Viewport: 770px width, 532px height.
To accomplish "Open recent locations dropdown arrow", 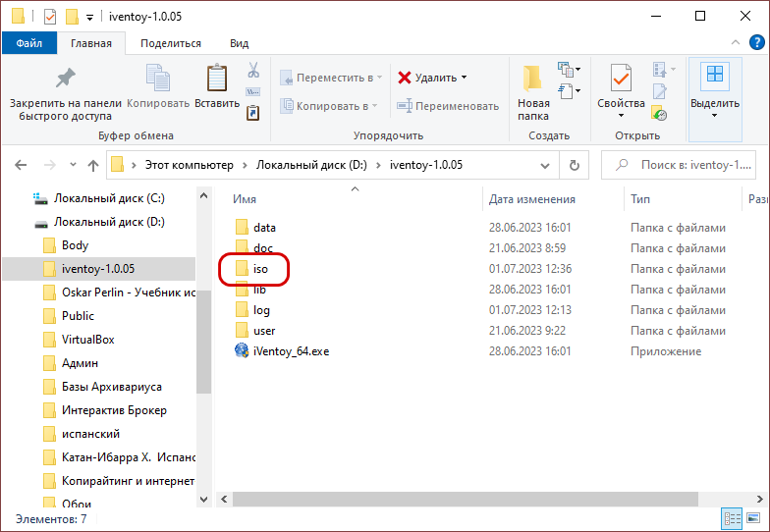I will [x=73, y=165].
